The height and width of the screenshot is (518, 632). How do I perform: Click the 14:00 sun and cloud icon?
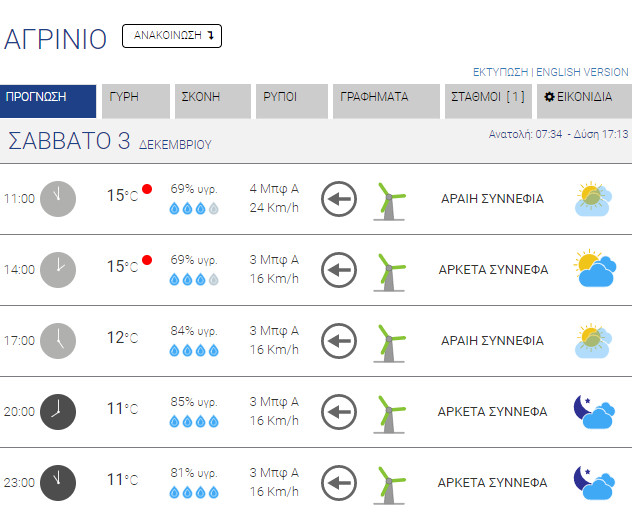point(593,270)
